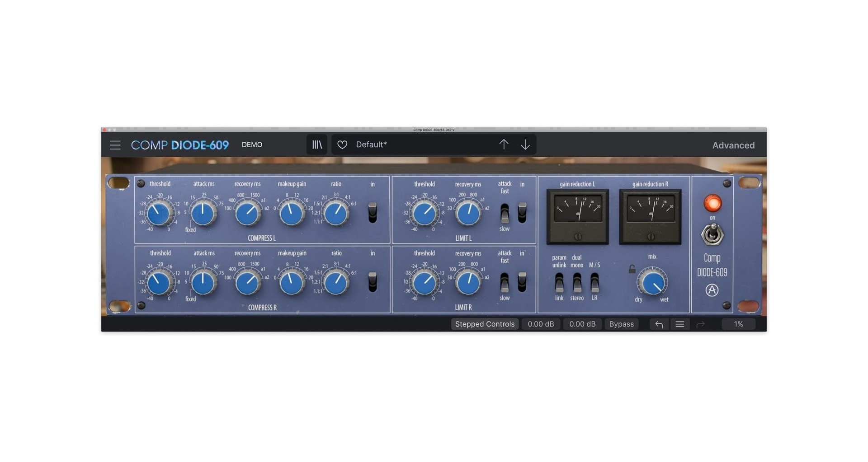This screenshot has height=462, width=868.
Task: Click the COMPRESS R makeup gain knob
Action: tap(292, 283)
